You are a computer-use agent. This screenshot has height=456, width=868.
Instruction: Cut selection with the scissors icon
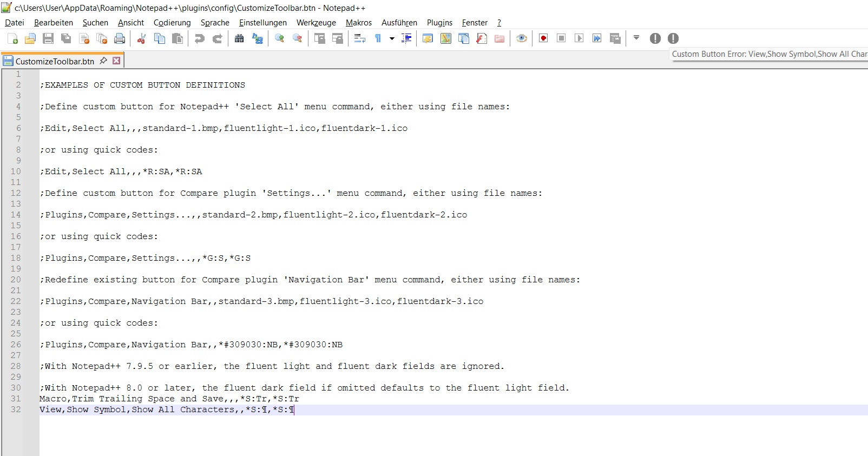[x=142, y=38]
